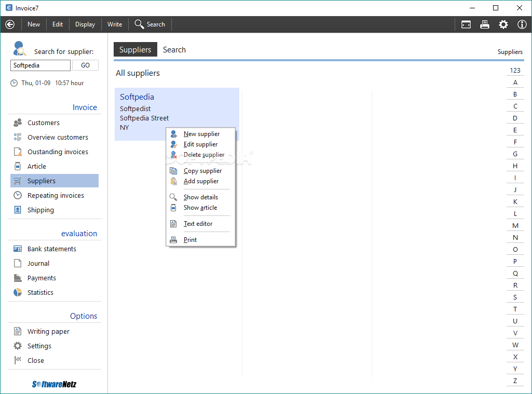Viewport: 532px width, 394px height.
Task: Click the fullscreen display icon in toolbar
Action: 466,24
